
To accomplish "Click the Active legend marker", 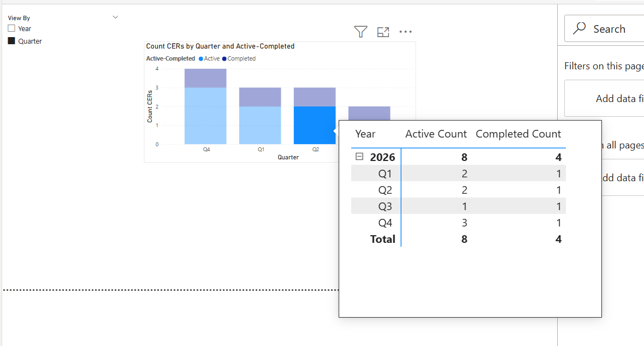I will tap(201, 59).
